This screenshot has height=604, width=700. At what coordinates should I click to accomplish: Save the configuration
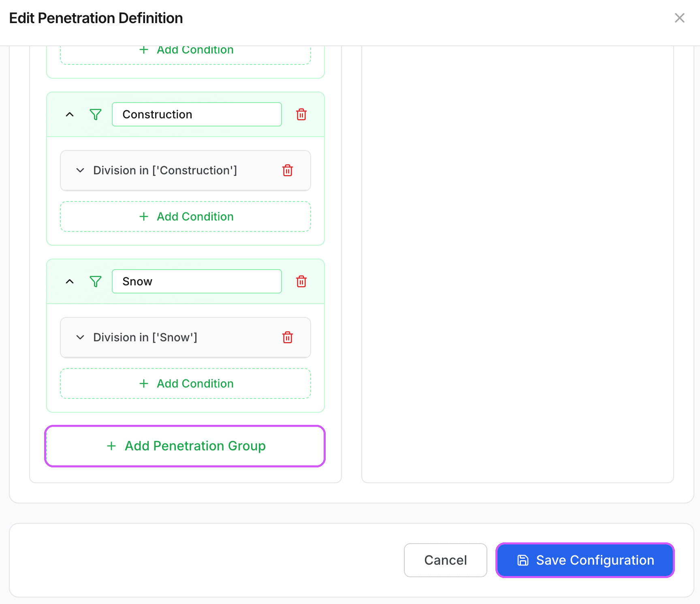pyautogui.click(x=585, y=560)
